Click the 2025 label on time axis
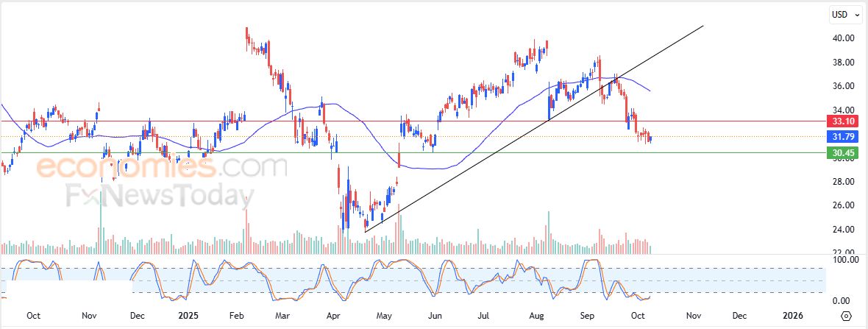This screenshot has height=329, width=868. (x=188, y=316)
